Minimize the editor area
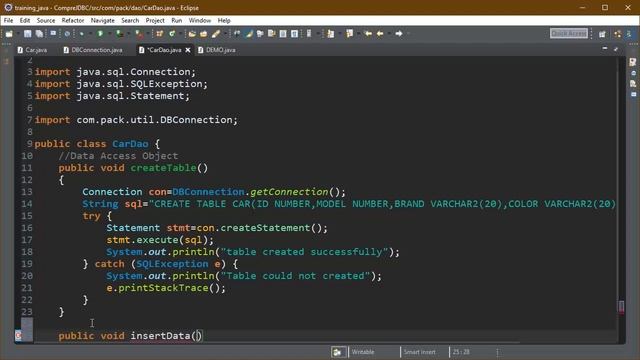This screenshot has height=360, width=640. 605,49
